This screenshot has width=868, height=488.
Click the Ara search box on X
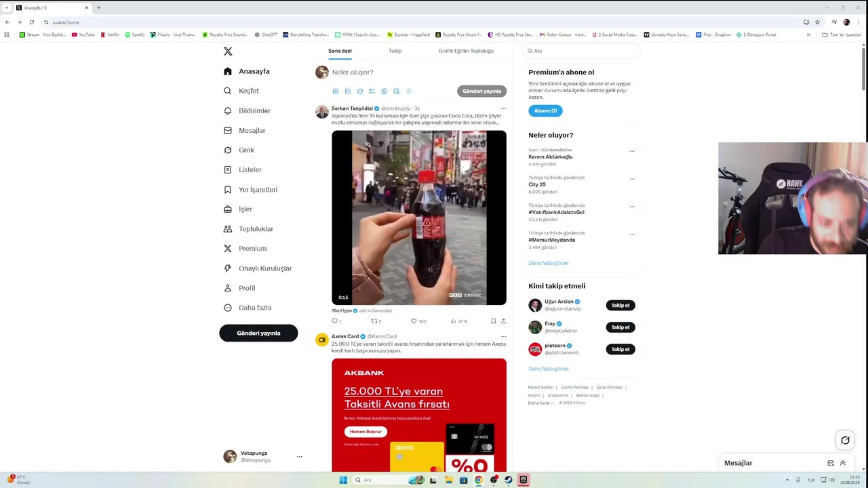pyautogui.click(x=582, y=51)
